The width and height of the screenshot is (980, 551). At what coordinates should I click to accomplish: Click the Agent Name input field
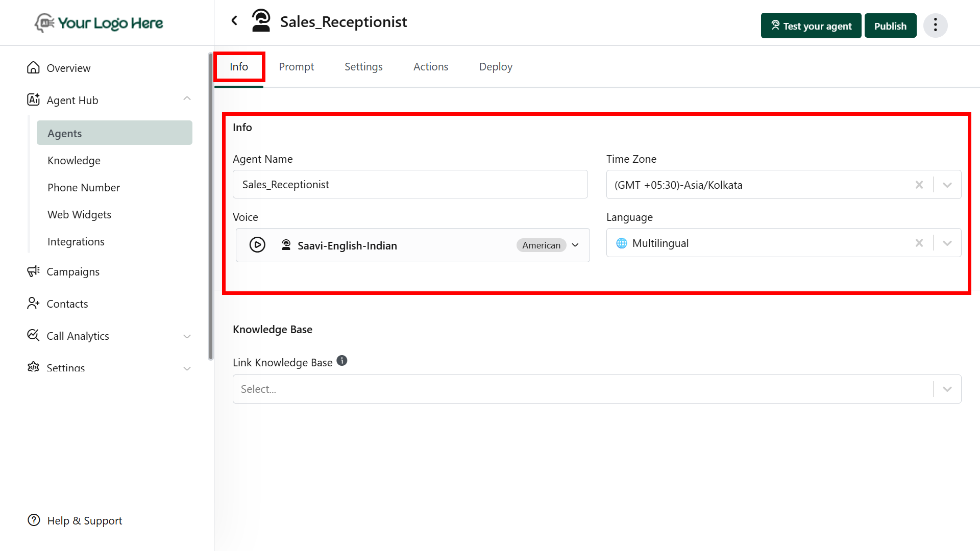click(x=410, y=184)
